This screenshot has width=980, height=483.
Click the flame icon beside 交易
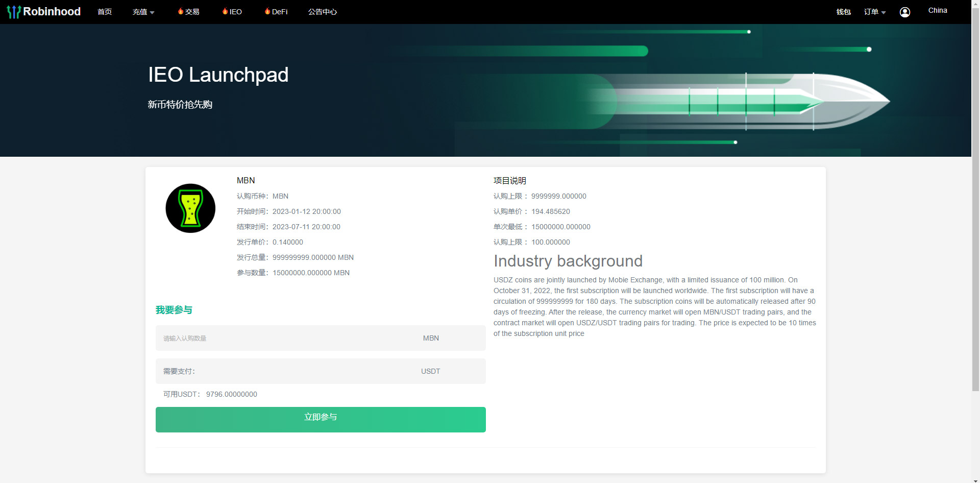pyautogui.click(x=181, y=11)
